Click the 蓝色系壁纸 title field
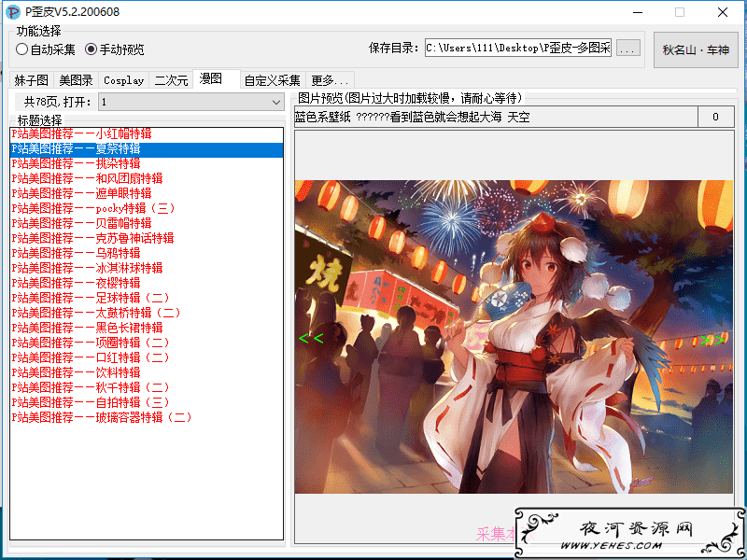This screenshot has width=747, height=560. [496, 117]
